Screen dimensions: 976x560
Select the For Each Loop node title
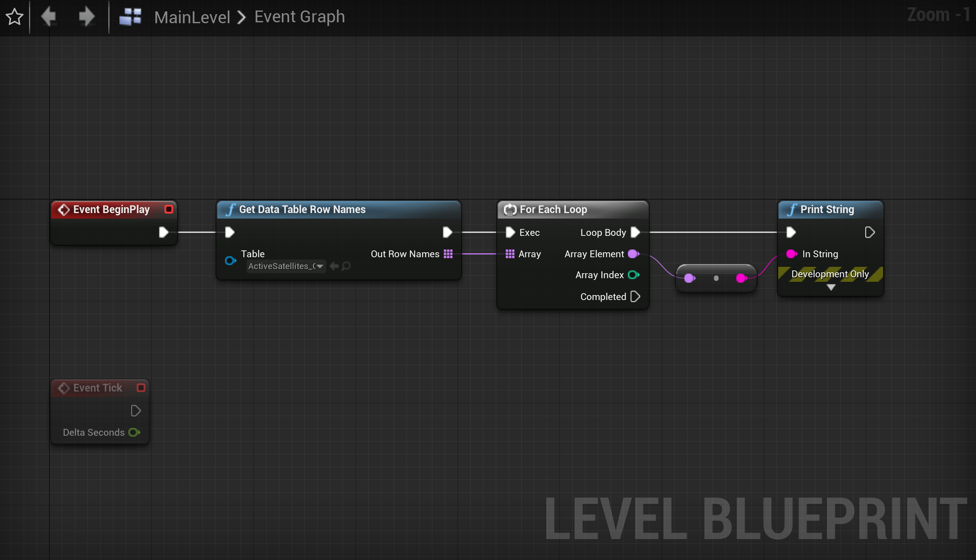coord(553,209)
